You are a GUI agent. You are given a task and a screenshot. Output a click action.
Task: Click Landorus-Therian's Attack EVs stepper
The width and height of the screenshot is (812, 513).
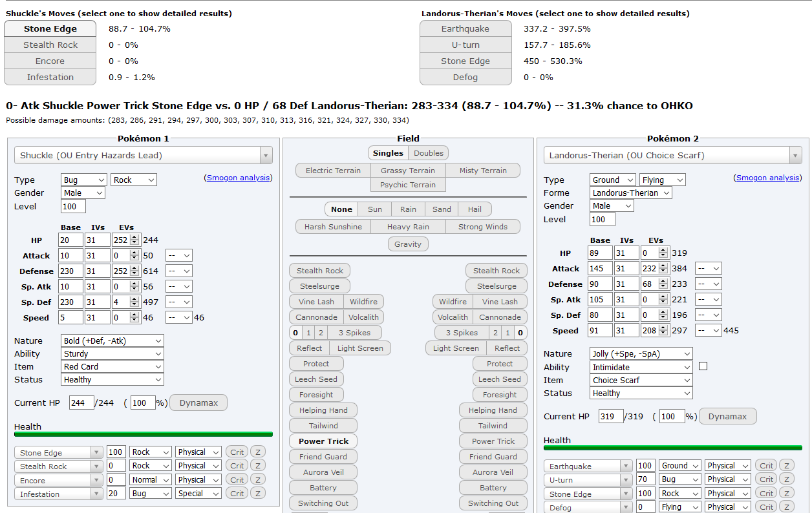click(664, 269)
